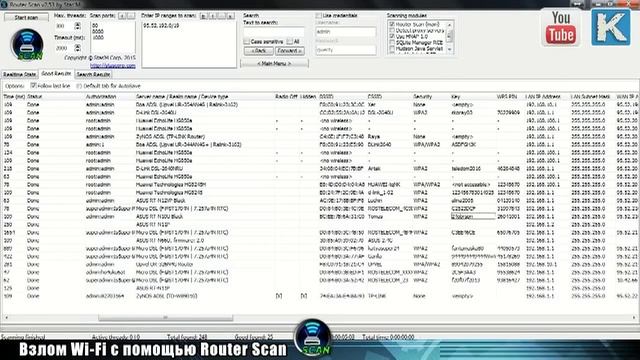Add a new scan port with plus button
Screen dimensions: 640x360
pos(122,16)
